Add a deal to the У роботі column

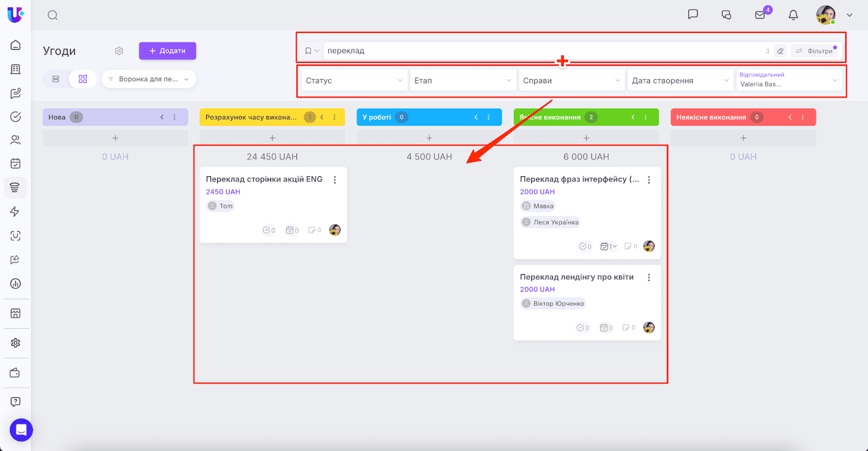[x=429, y=138]
